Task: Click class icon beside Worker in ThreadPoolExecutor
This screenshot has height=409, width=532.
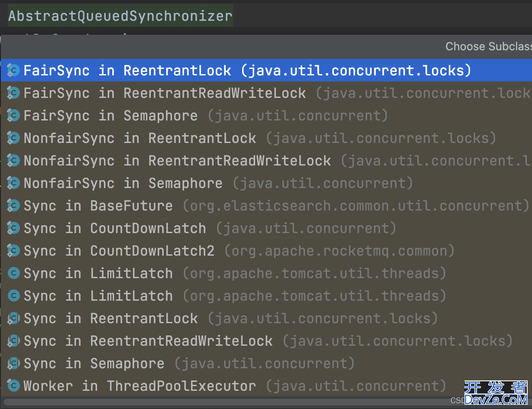Action: pos(13,386)
